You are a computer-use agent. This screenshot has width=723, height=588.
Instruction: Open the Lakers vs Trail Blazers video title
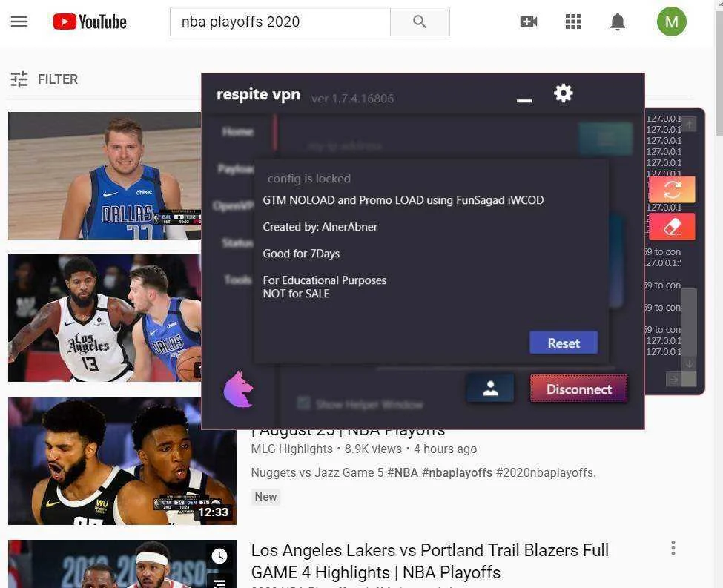point(430,561)
